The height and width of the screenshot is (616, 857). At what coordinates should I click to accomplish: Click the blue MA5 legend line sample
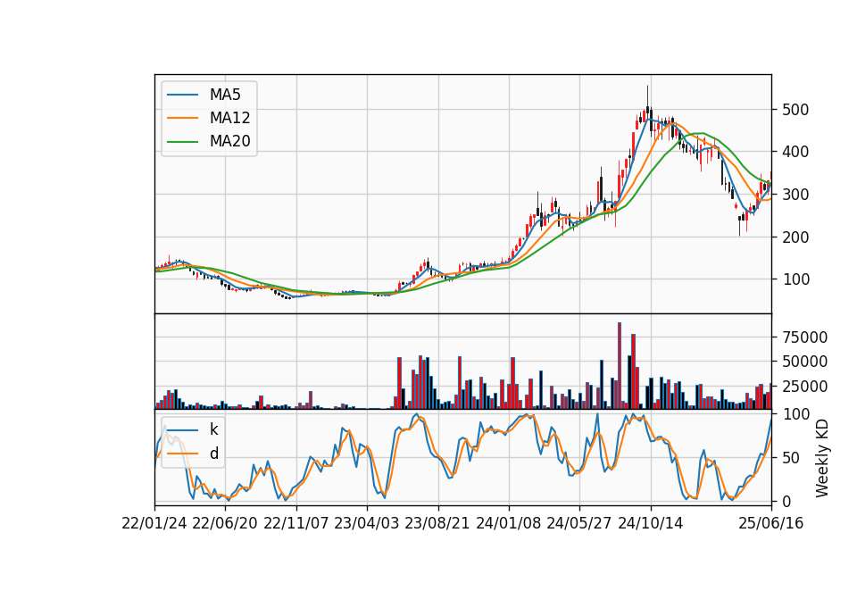(x=182, y=96)
